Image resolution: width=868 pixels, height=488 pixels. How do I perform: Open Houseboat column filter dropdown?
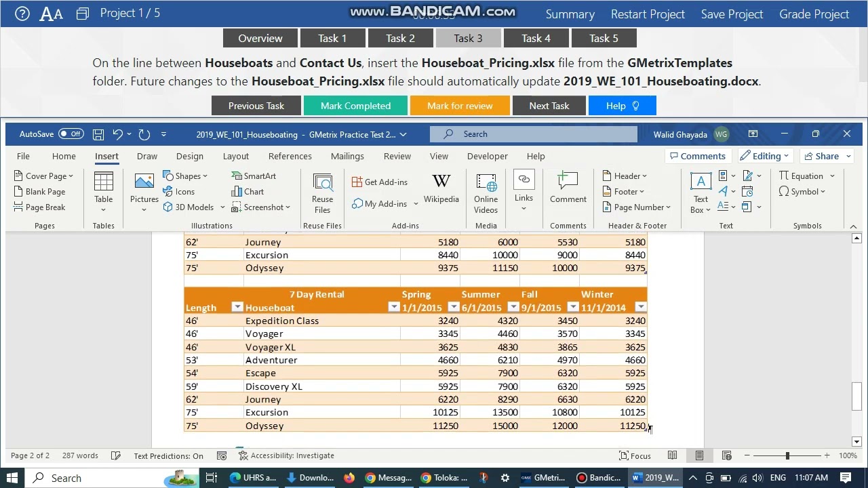(x=393, y=307)
